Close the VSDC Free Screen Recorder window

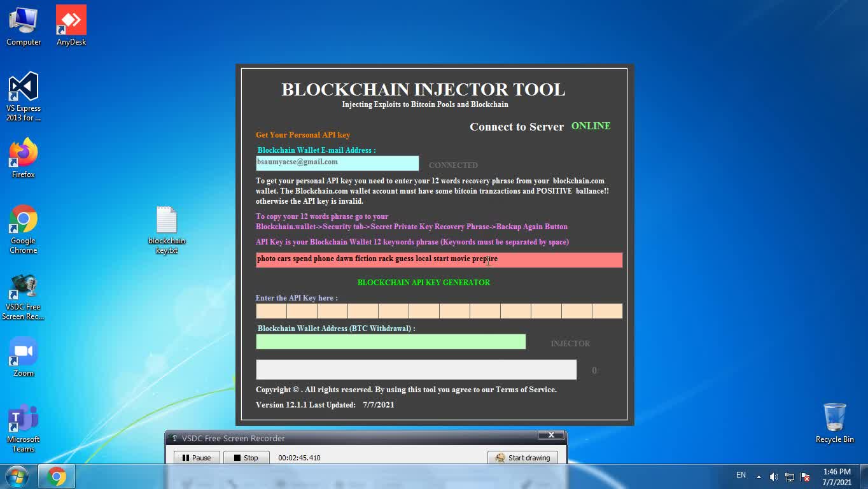(551, 435)
